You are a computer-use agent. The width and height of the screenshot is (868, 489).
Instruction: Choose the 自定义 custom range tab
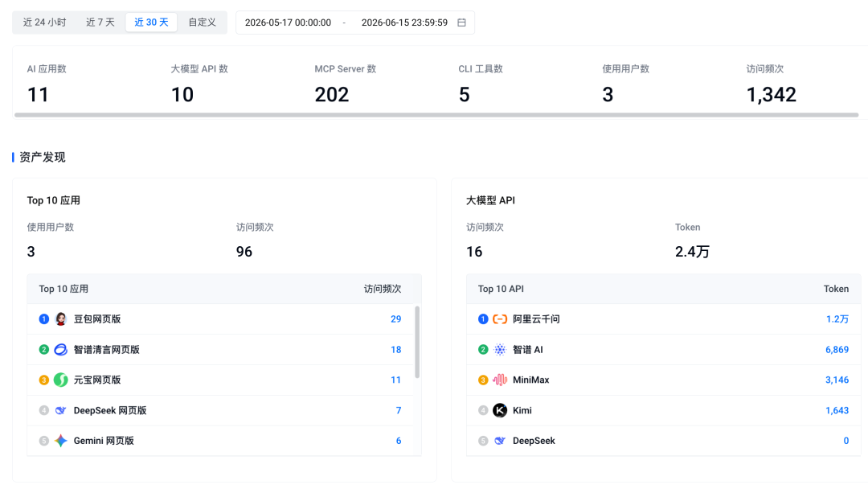pos(202,23)
